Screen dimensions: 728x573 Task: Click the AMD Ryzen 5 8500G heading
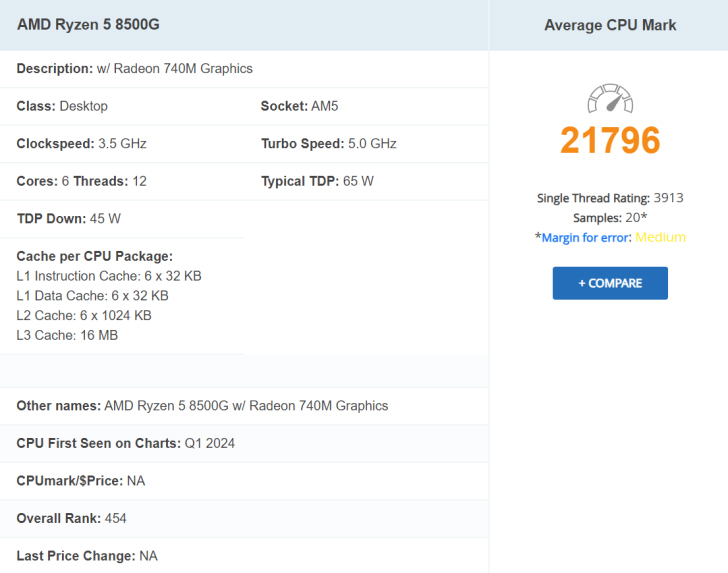point(88,24)
